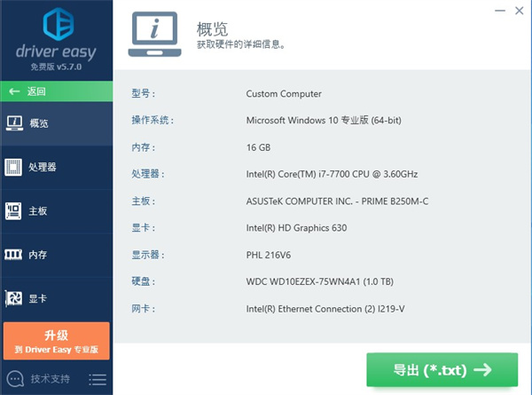This screenshot has width=532, height=395.
Task: Open the 内存 sidebar tab label
Action: pos(38,255)
